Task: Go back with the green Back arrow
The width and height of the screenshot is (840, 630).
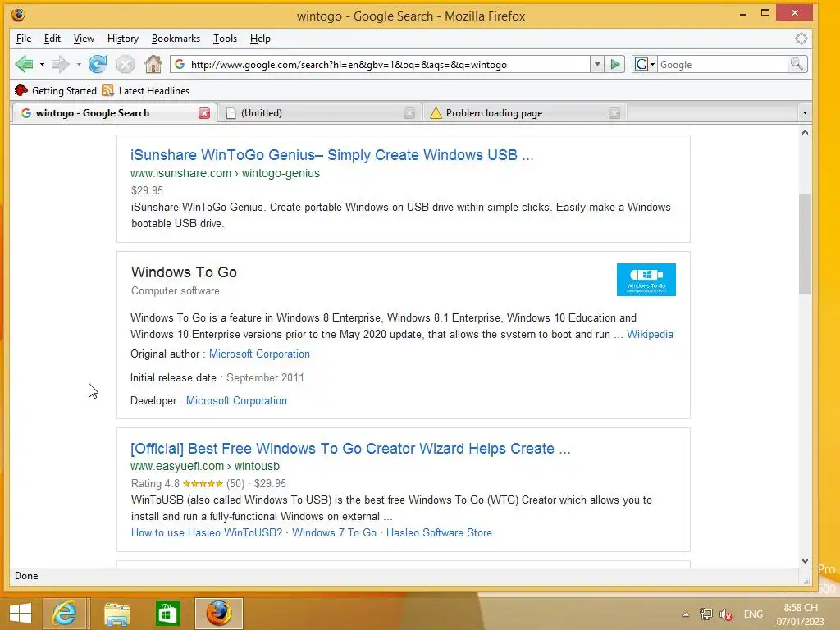Action: click(24, 64)
